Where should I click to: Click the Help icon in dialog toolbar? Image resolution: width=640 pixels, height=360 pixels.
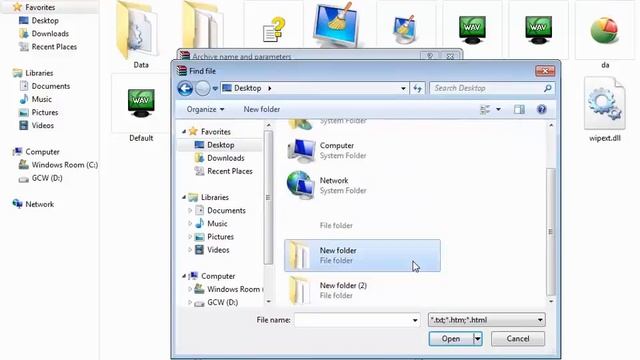pos(541,109)
